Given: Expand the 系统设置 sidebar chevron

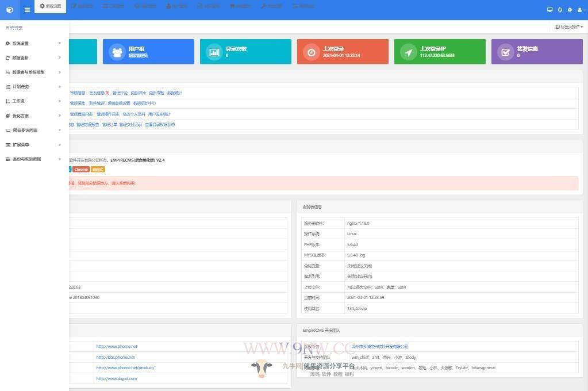Looking at the screenshot, I should point(60,43).
